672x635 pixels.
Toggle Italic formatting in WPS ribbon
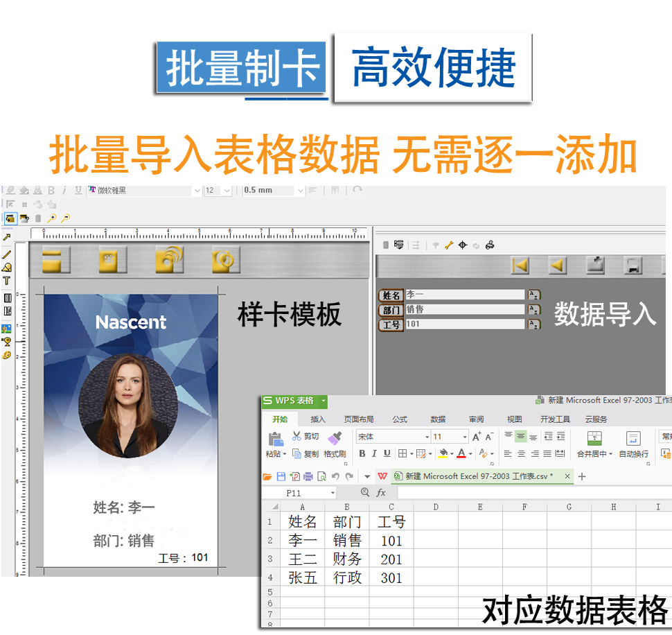[x=374, y=454]
